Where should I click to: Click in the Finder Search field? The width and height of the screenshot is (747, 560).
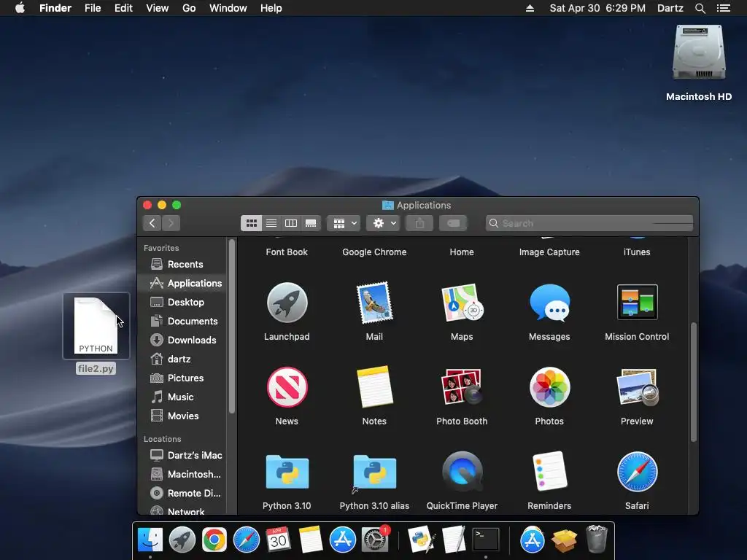(x=589, y=223)
